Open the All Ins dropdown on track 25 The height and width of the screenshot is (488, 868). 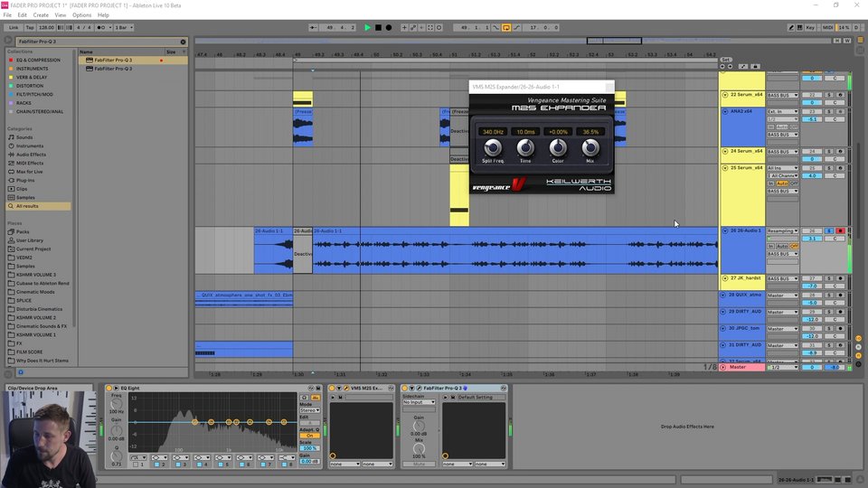pos(782,168)
